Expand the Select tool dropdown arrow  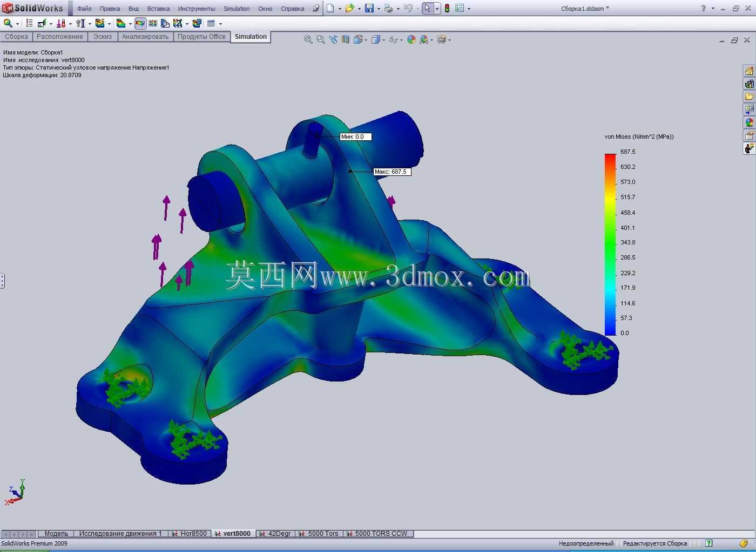(437, 9)
